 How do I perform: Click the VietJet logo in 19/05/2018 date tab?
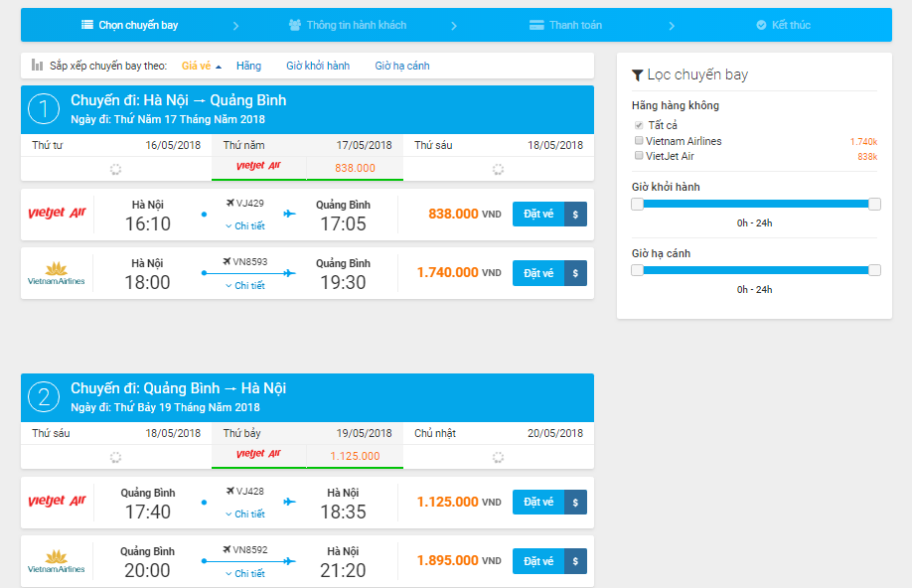[259, 454]
